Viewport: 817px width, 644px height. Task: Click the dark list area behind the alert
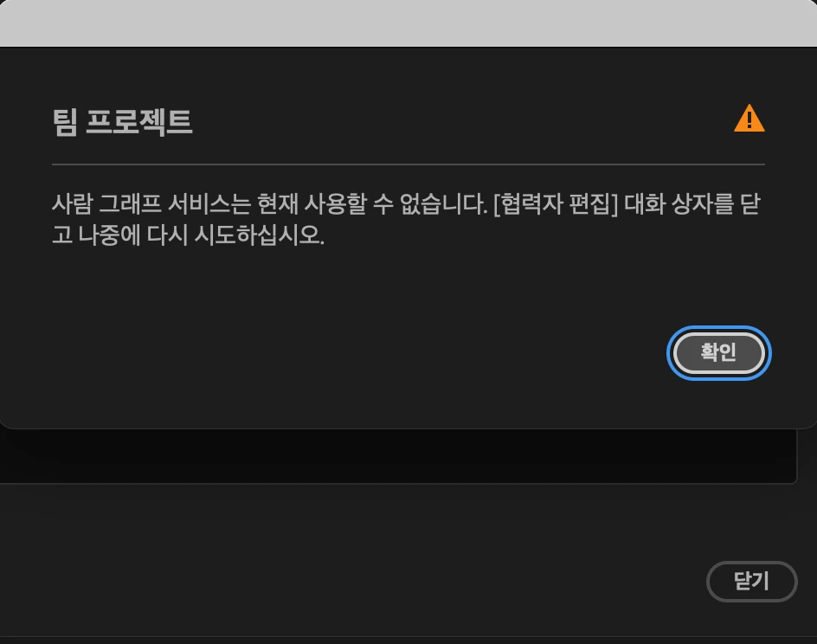point(398,456)
